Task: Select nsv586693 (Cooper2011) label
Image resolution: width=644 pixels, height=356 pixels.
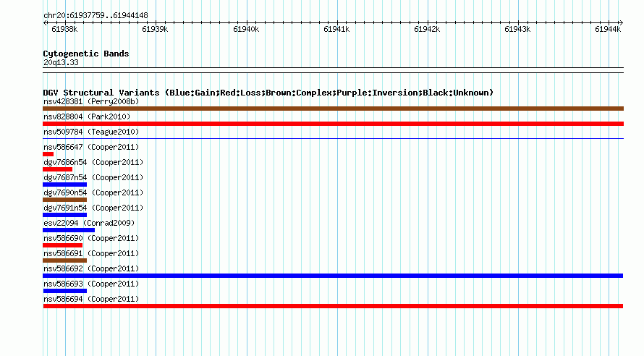Action: [x=91, y=284]
